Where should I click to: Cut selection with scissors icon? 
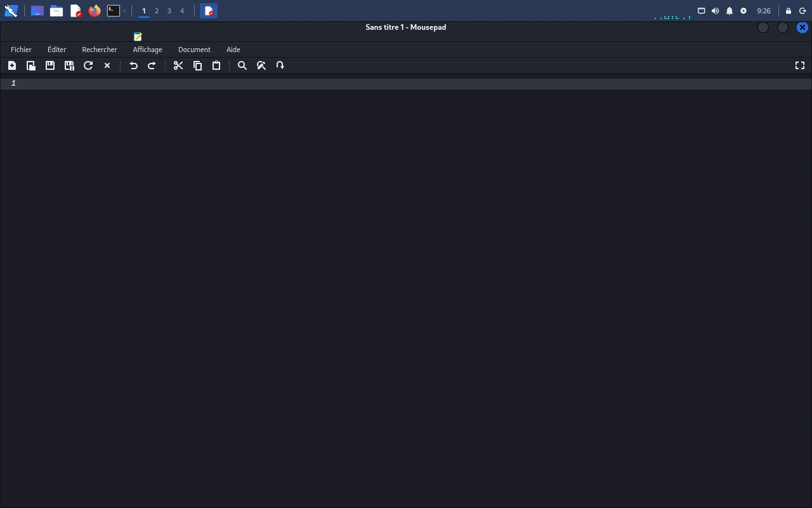[x=178, y=65]
